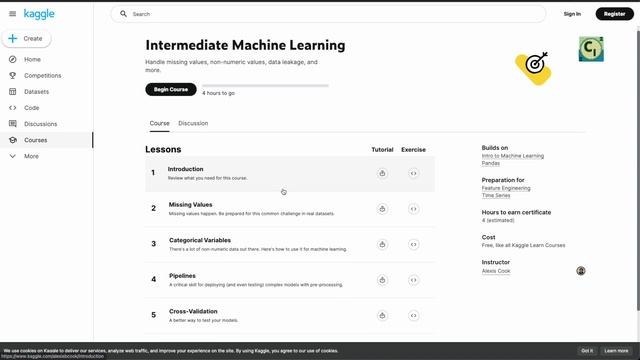Open Home in the sidebar
Image resolution: width=640 pixels, height=360 pixels.
(32, 59)
